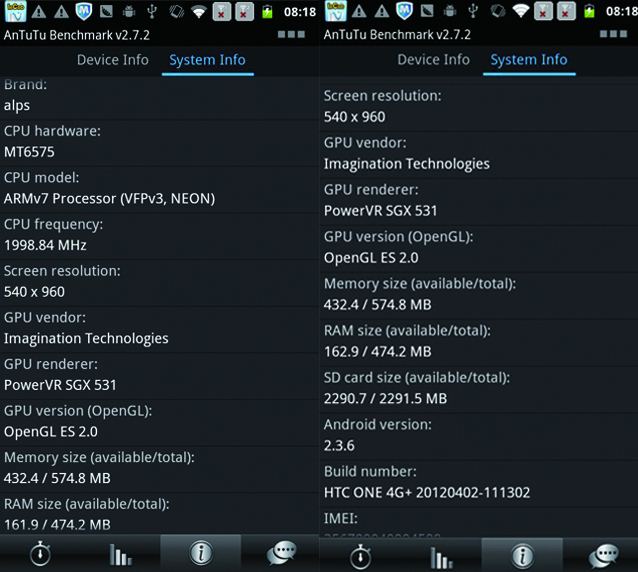Select 'Imagination Technologies' in left screenshot
This screenshot has height=572, width=638.
(x=86, y=338)
